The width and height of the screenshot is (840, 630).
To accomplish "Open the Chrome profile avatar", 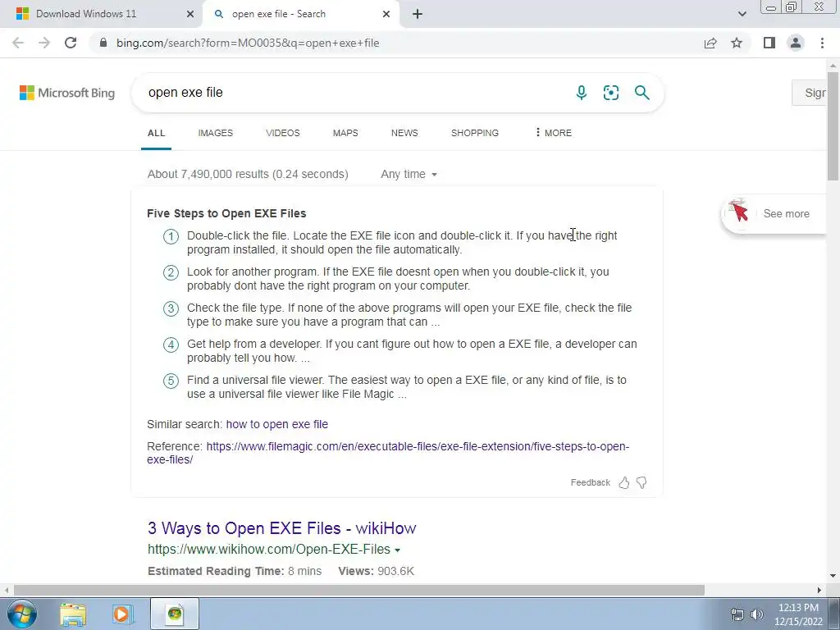I will [796, 43].
